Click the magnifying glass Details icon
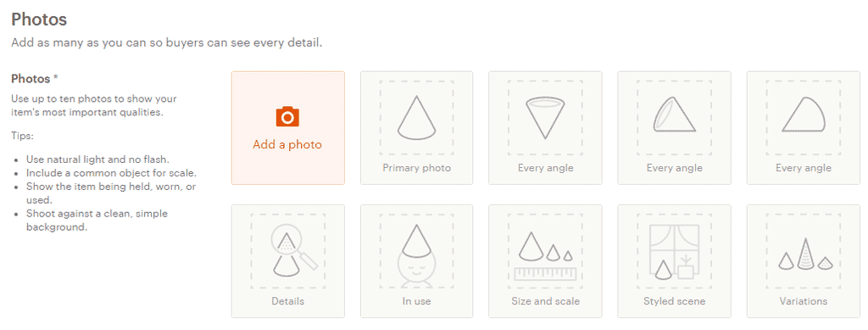This screenshot has width=868, height=330. [294, 251]
